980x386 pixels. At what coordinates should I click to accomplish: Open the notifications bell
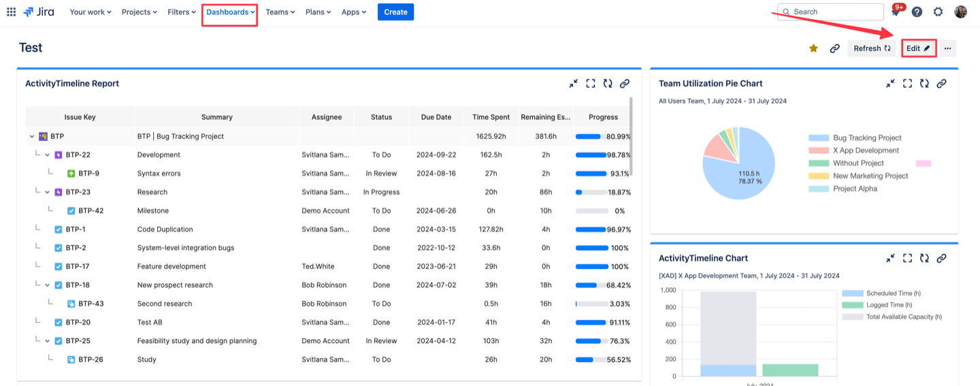(x=896, y=12)
